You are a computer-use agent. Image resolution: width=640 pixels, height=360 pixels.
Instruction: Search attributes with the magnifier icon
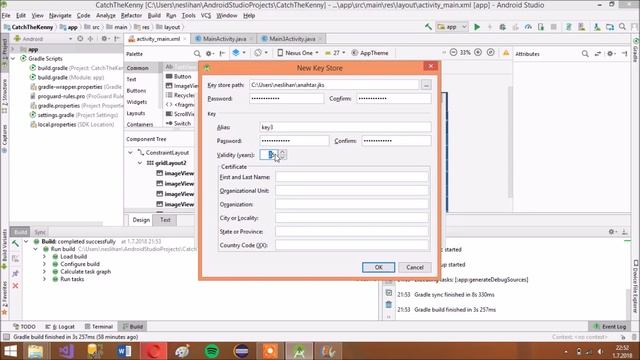click(x=585, y=53)
